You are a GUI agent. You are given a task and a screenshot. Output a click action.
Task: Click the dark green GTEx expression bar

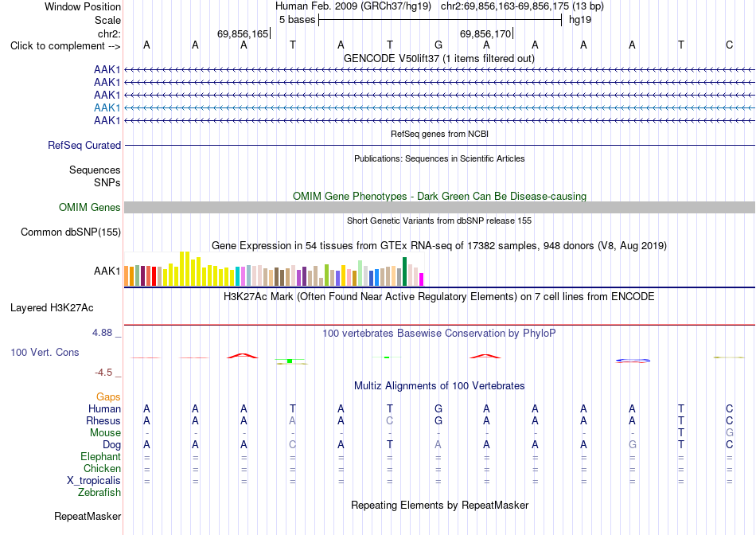(404, 271)
